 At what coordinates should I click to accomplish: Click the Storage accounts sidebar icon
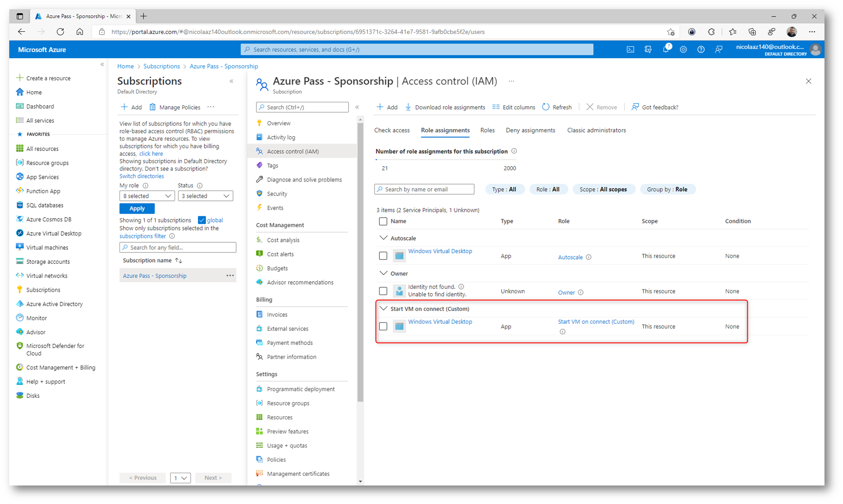pyautogui.click(x=19, y=261)
